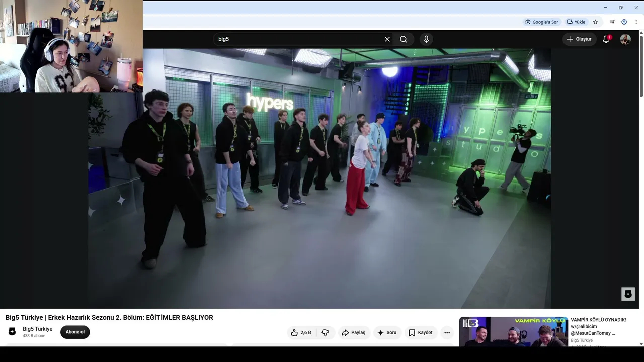Like the video showing 2,6 B
The height and width of the screenshot is (362, 644).
[301, 333]
